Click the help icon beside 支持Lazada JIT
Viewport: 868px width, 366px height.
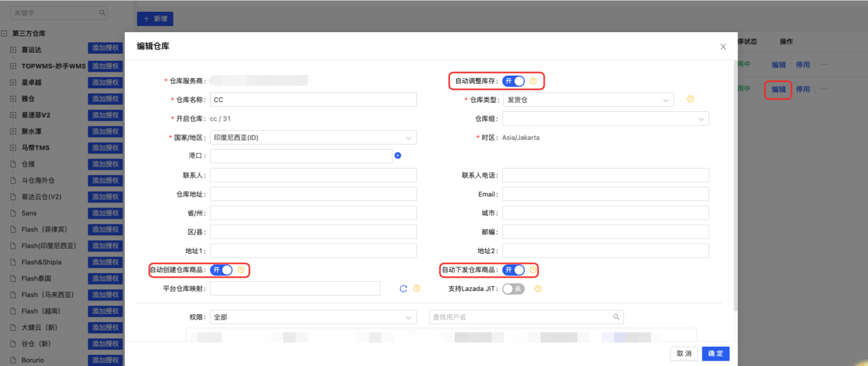pos(538,289)
